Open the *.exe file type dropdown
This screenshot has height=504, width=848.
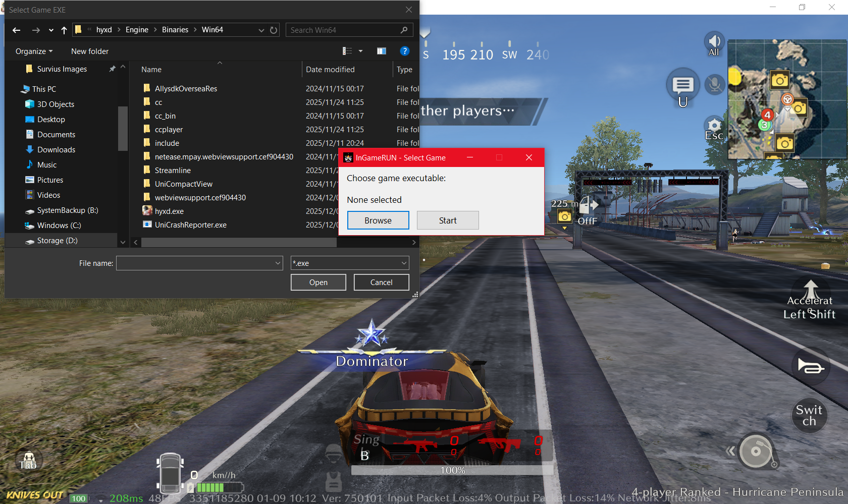tap(350, 263)
